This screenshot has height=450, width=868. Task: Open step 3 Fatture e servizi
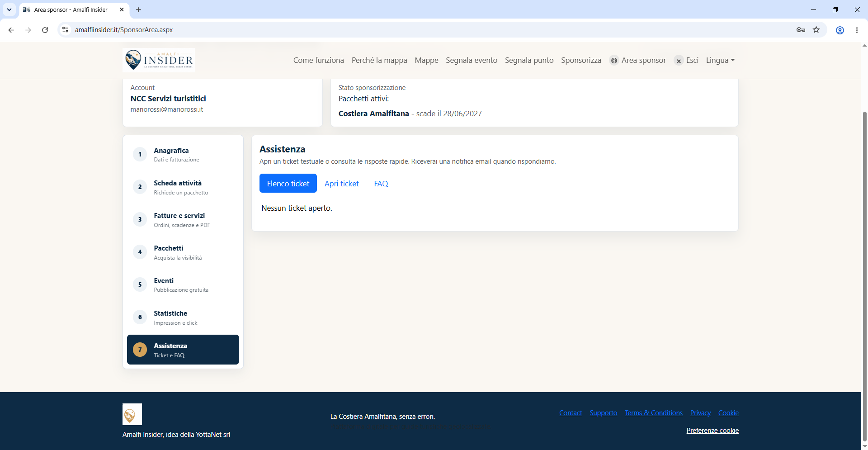(183, 219)
